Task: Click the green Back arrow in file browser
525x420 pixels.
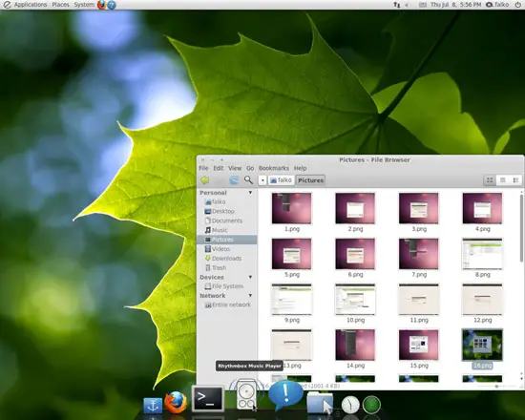Action: 205,180
